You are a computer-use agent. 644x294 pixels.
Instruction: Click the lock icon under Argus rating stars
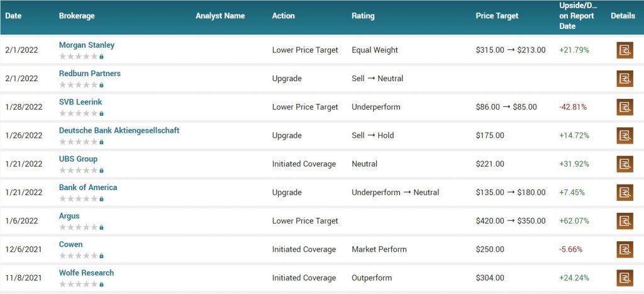101,227
